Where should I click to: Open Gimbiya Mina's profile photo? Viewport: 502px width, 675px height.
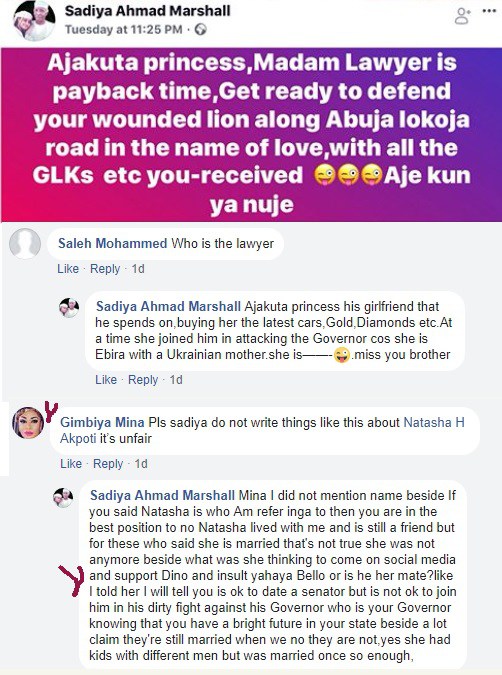point(28,423)
